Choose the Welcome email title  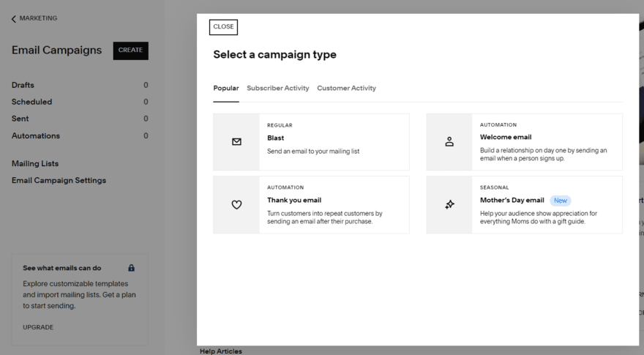coord(506,137)
